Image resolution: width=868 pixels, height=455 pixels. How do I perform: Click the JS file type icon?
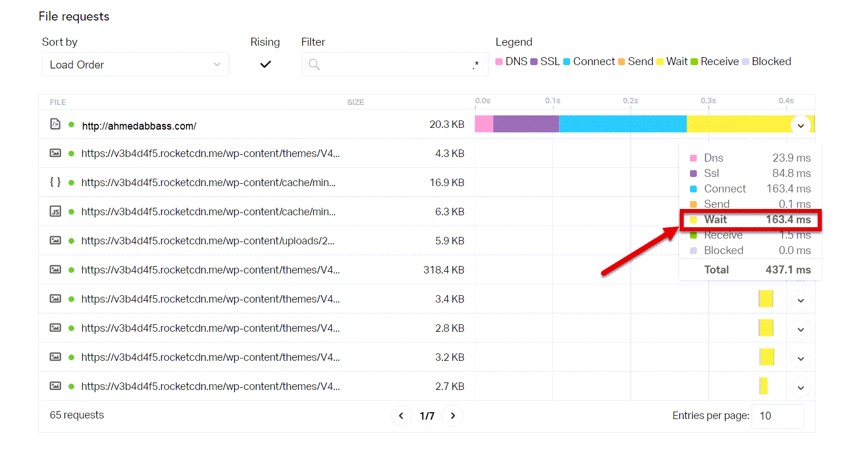pyautogui.click(x=55, y=212)
